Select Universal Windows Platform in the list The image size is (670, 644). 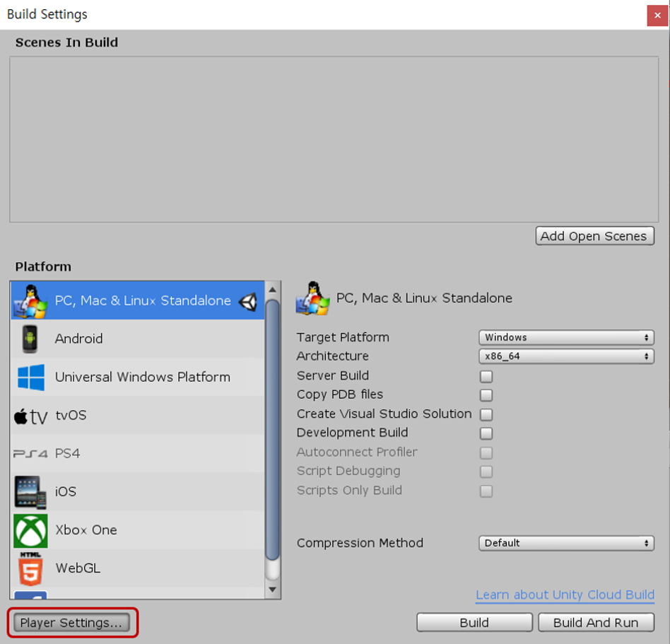click(137, 377)
